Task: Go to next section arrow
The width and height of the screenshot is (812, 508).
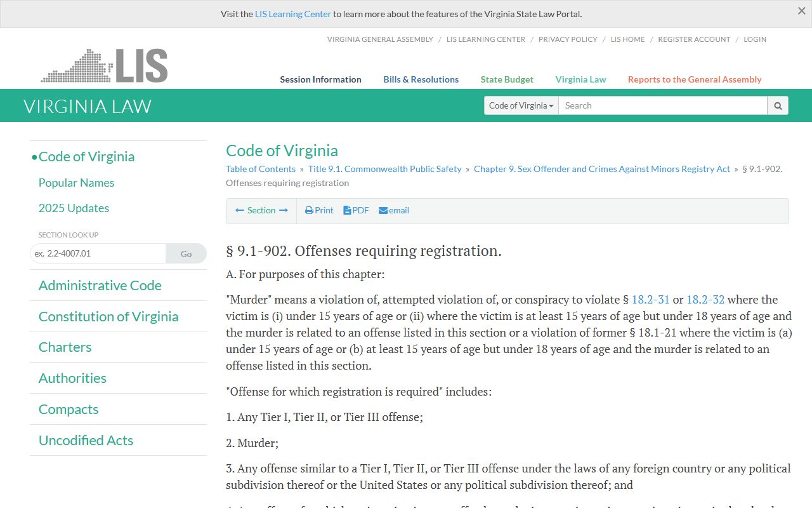Action: tap(284, 210)
